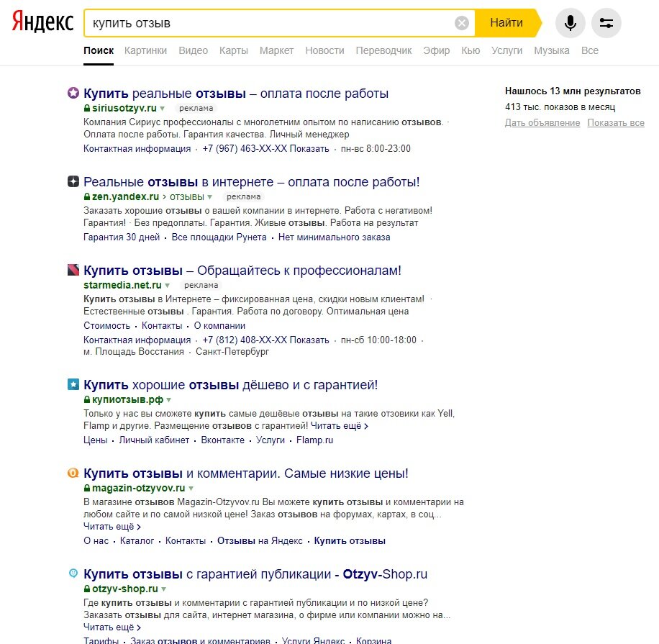Switch to the Картинки tab

145,50
